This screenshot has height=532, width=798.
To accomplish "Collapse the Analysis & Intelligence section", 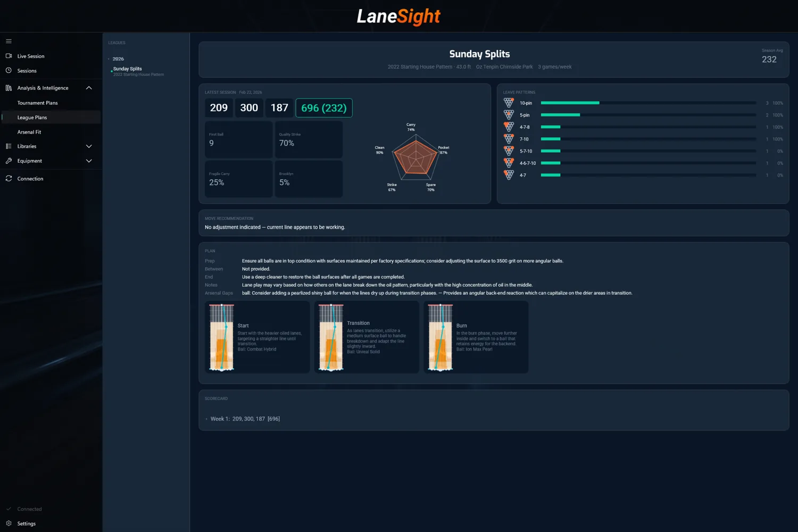I will [89, 88].
